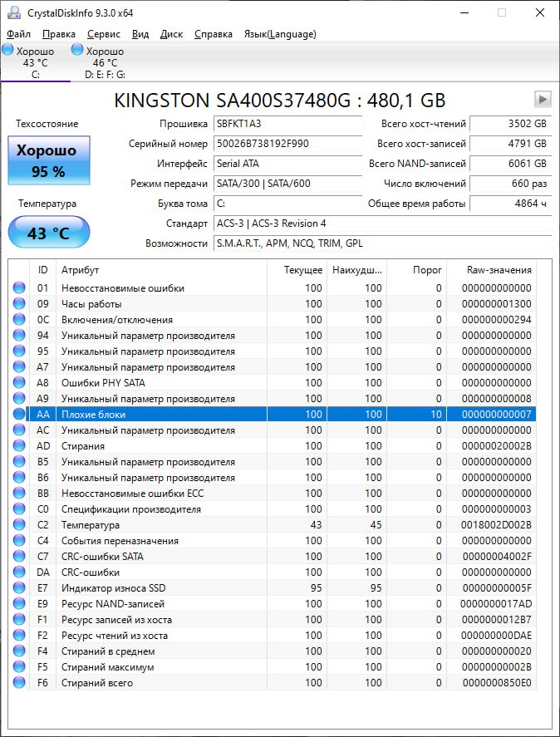Click the Атрибут column header

click(161, 270)
